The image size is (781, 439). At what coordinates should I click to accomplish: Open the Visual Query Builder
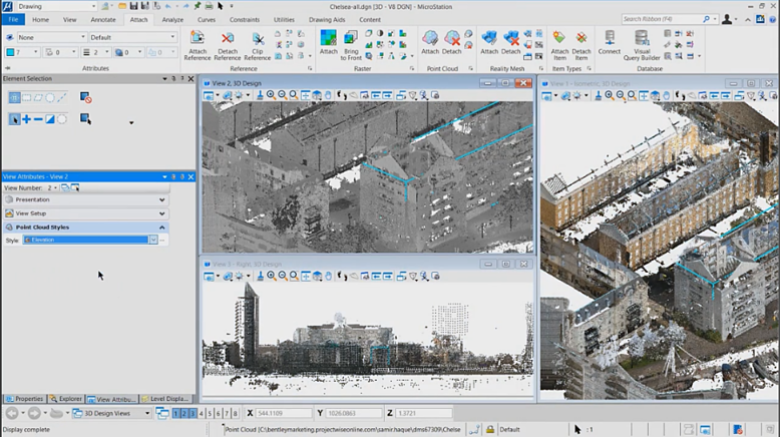642,45
